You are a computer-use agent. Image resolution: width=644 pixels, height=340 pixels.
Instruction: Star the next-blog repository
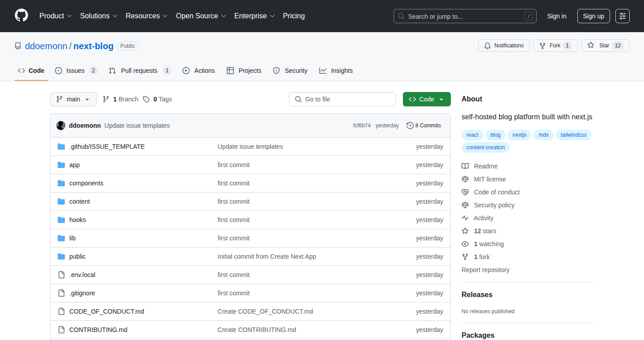606,46
